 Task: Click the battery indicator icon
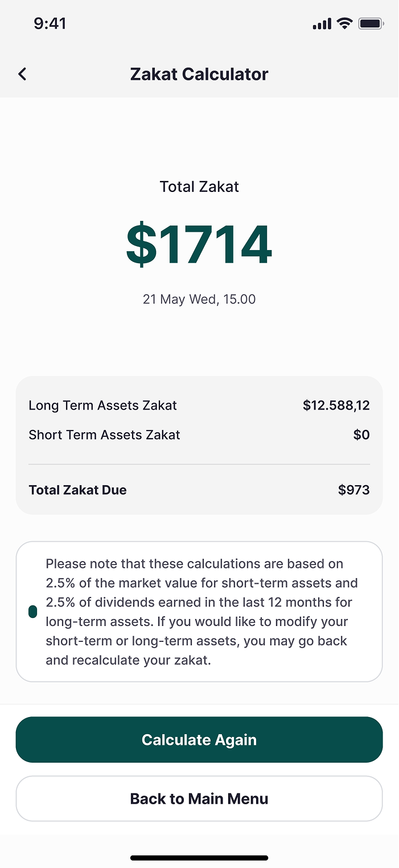(x=371, y=23)
